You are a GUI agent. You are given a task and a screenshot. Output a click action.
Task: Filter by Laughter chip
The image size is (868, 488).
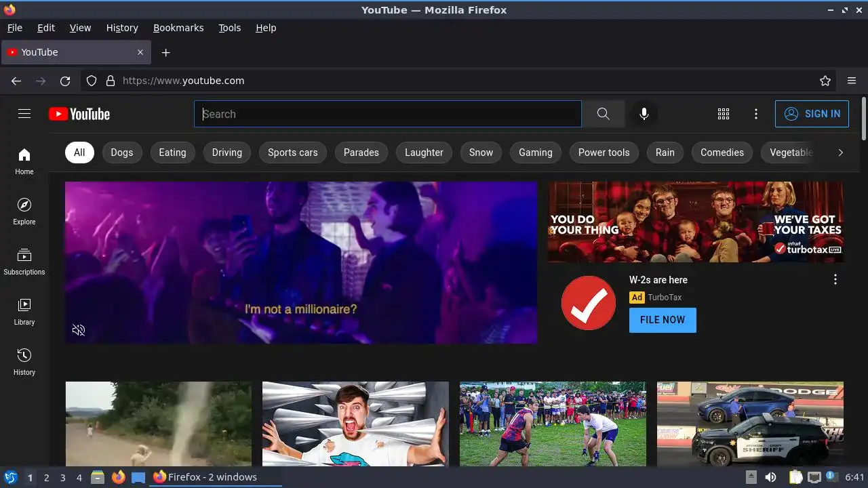tap(424, 152)
